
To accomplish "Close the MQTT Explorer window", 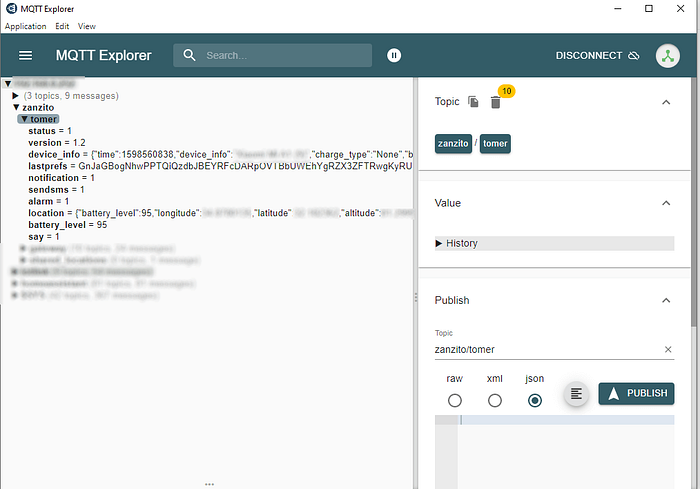I will pyautogui.click(x=680, y=8).
